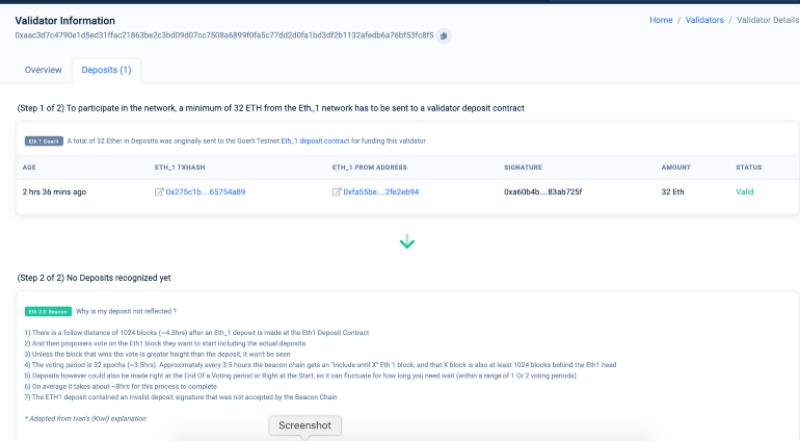
Task: Click the Validator Details breadcrumb text
Action: pyautogui.click(x=767, y=20)
